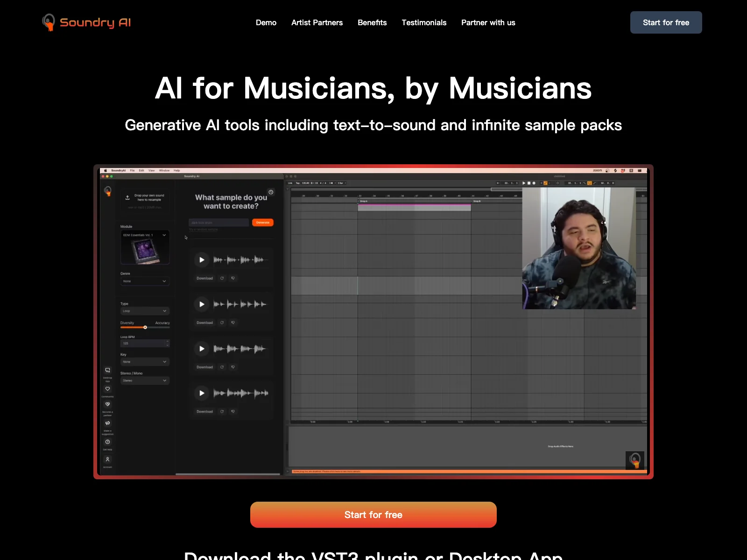Click the EDM Essentials module cover thumbnail
This screenshot has height=560, width=747.
point(144,251)
